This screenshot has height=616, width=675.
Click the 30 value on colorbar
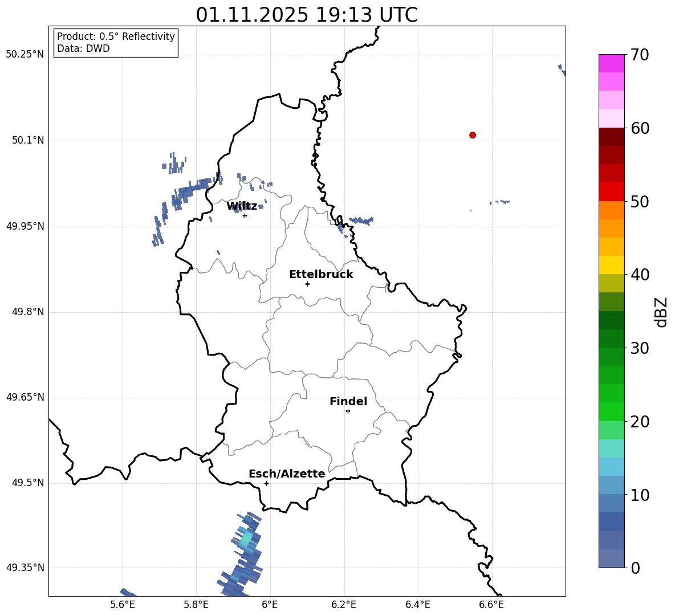click(x=640, y=348)
